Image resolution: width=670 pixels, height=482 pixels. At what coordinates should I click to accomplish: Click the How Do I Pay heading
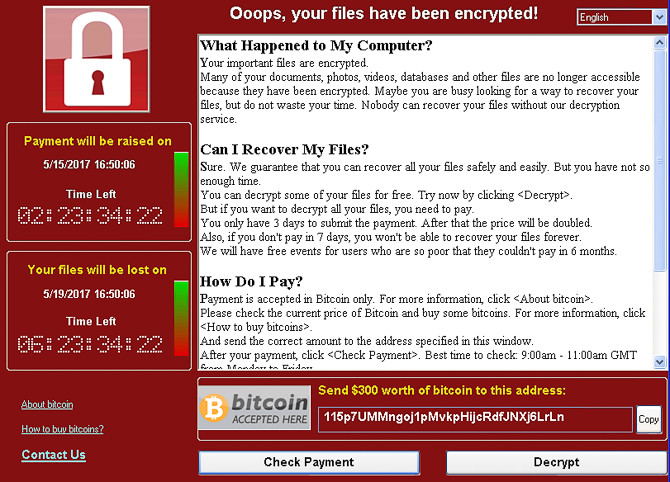(251, 282)
